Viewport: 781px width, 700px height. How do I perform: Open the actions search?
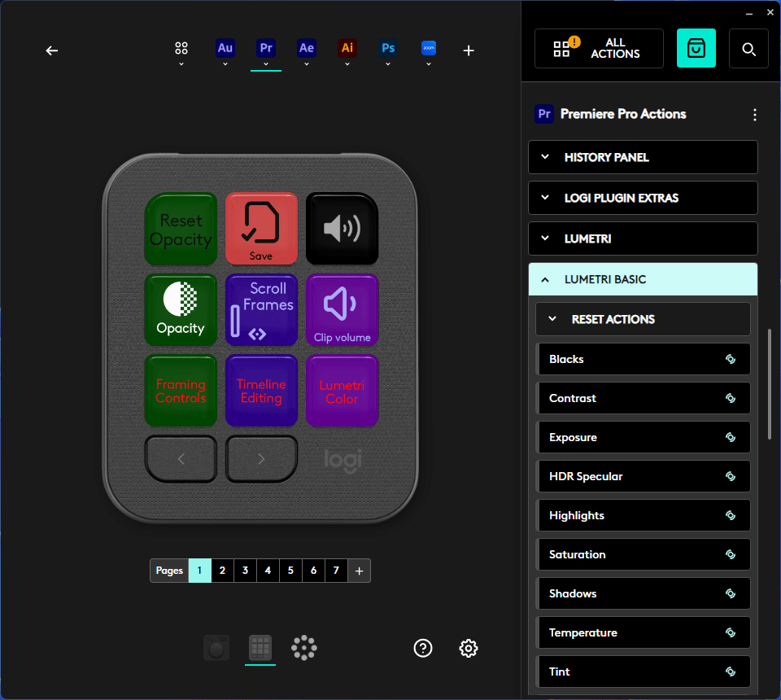click(x=748, y=48)
